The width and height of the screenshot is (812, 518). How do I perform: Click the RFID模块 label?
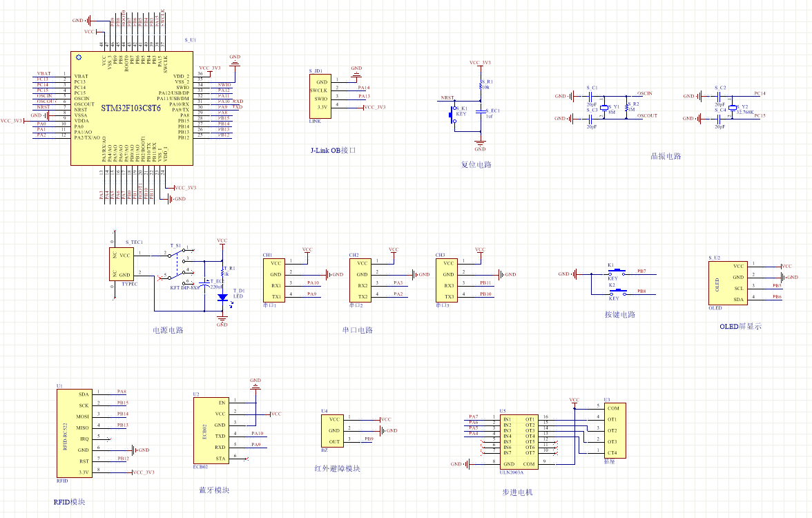69,502
